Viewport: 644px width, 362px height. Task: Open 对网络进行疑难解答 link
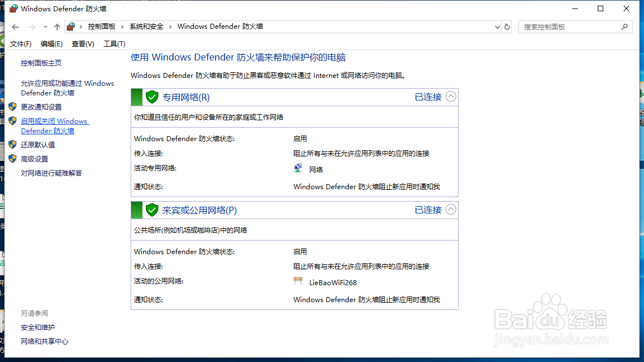coord(51,173)
